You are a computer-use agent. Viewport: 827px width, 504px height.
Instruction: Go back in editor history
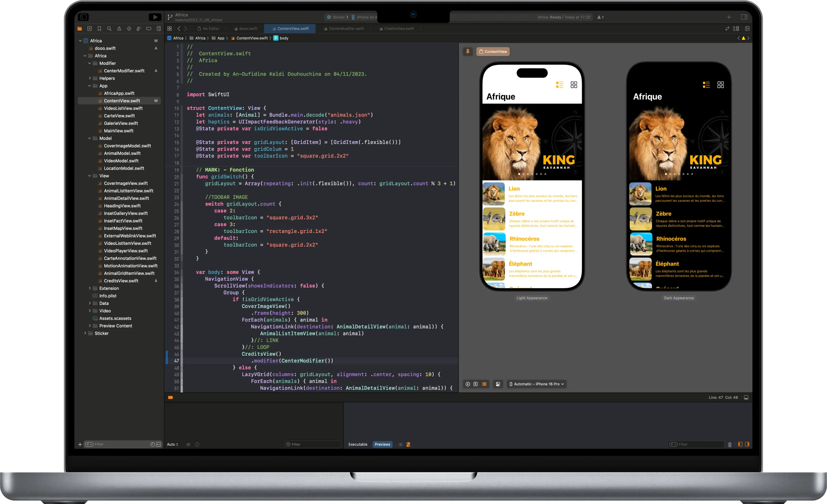(179, 28)
